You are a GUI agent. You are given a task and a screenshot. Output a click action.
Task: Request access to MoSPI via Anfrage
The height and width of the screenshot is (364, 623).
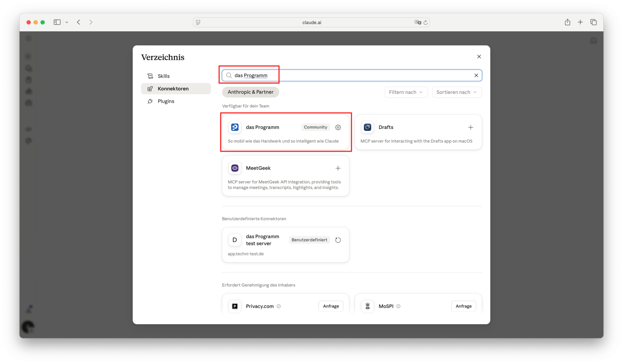click(463, 306)
